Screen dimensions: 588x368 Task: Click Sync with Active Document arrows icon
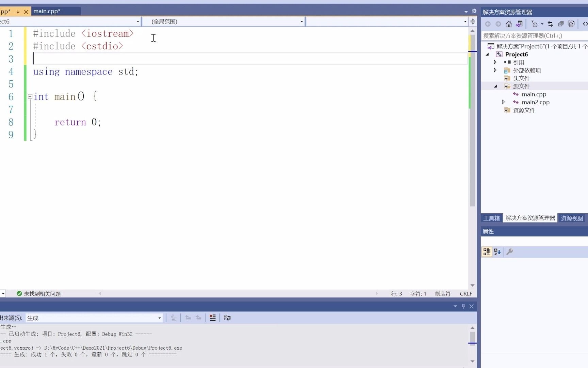tap(550, 24)
